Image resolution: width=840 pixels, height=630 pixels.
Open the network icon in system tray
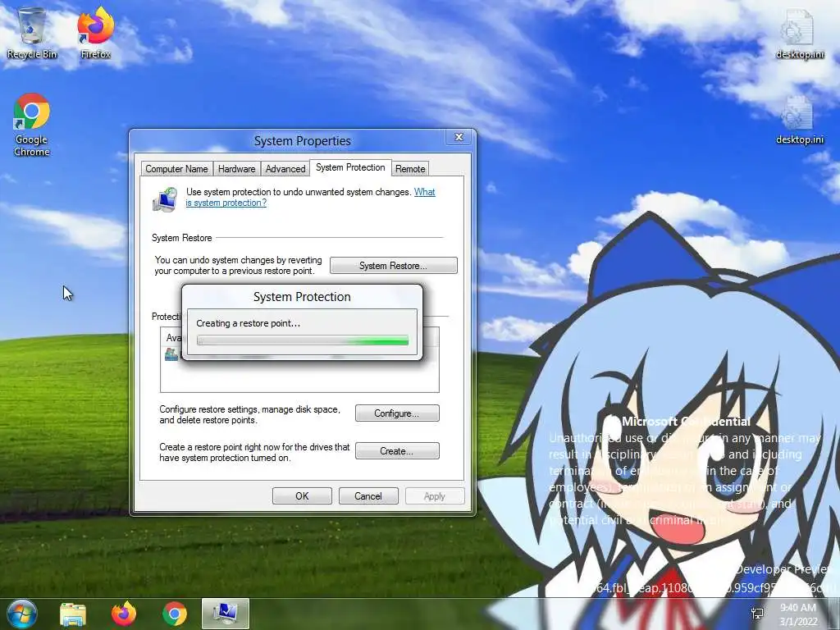[x=757, y=614]
